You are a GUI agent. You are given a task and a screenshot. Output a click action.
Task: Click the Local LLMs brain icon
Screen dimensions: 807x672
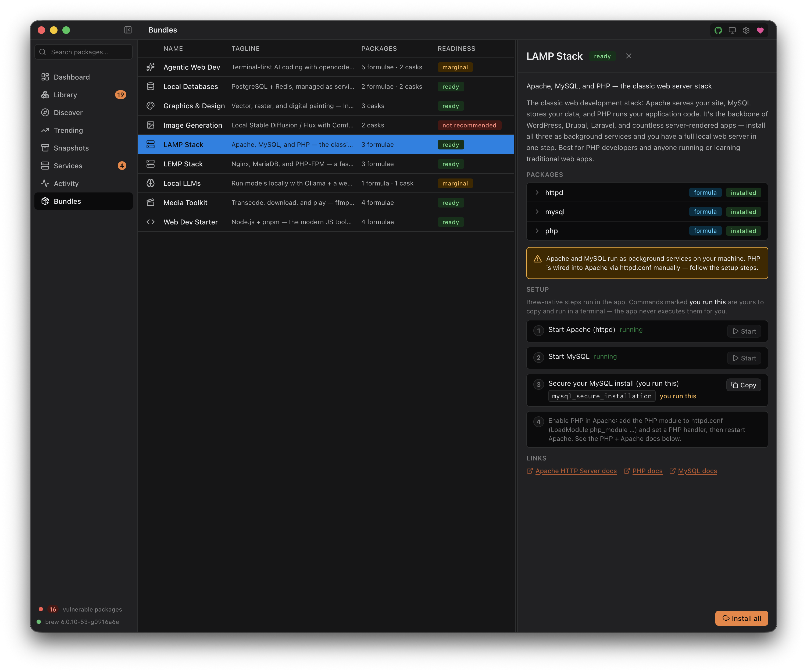pyautogui.click(x=151, y=183)
